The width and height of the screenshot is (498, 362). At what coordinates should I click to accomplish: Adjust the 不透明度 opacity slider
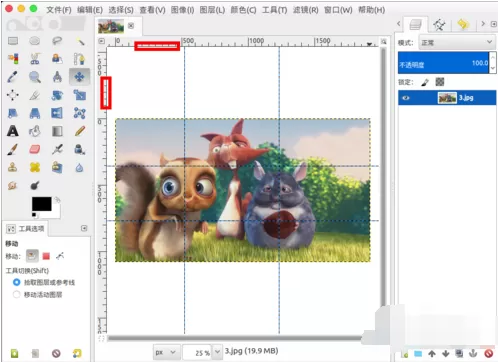444,63
